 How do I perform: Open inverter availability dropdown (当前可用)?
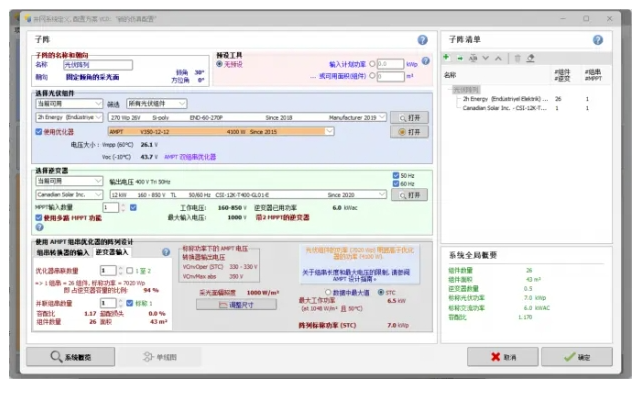tap(69, 181)
